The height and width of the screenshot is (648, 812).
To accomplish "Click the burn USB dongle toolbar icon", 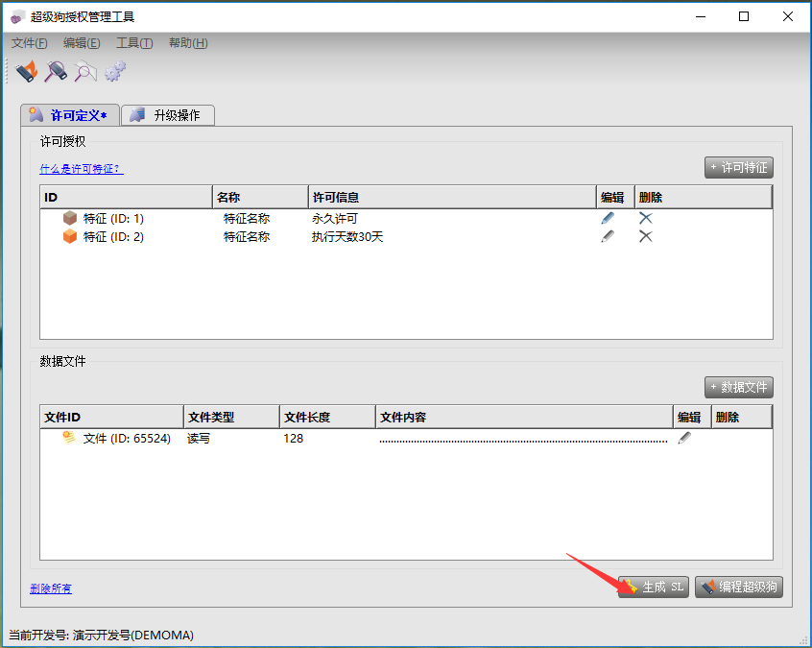I will pos(27,71).
